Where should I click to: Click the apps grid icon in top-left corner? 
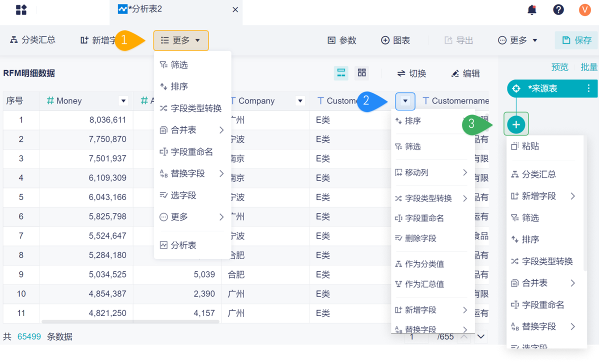click(x=20, y=9)
